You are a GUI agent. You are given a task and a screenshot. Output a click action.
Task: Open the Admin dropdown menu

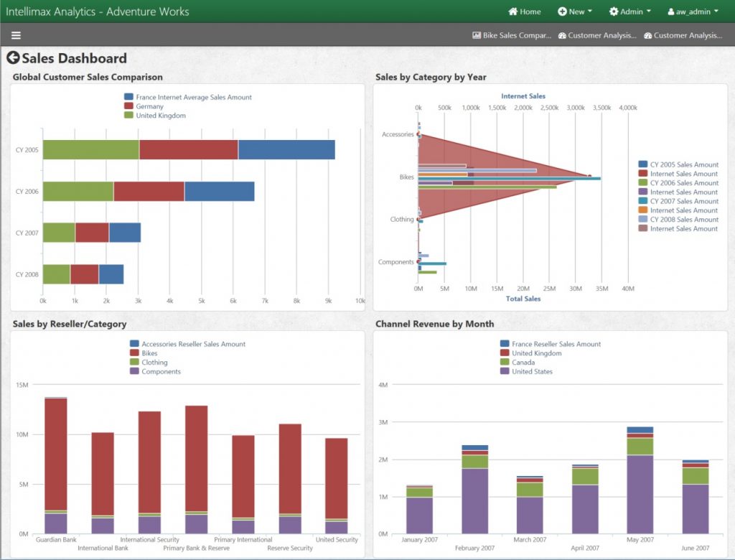coord(630,11)
